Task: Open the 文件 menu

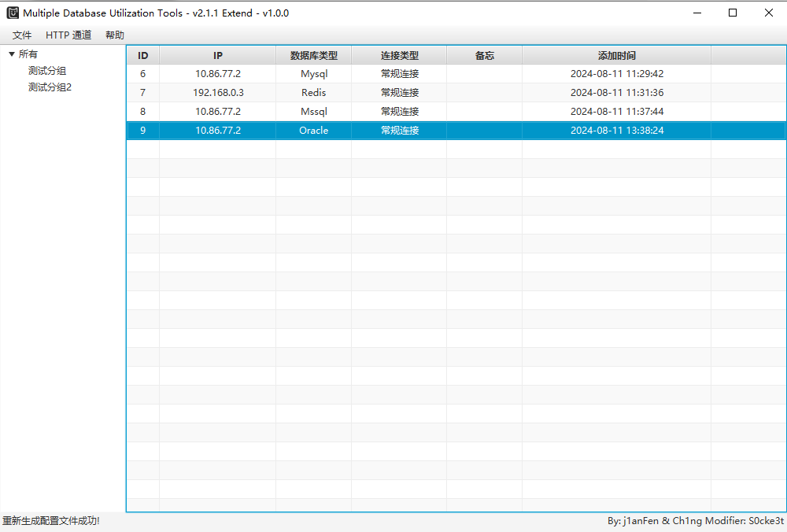Action: click(22, 35)
